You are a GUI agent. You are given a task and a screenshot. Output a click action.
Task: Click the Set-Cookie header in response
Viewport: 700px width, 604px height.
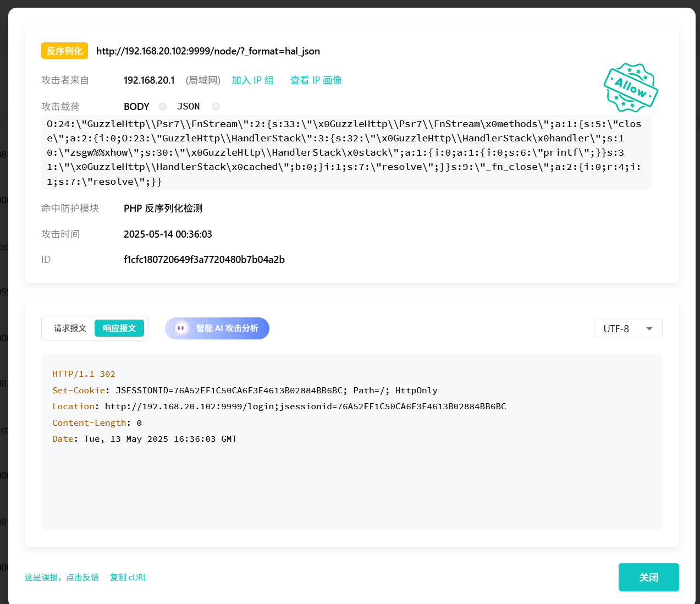(78, 391)
